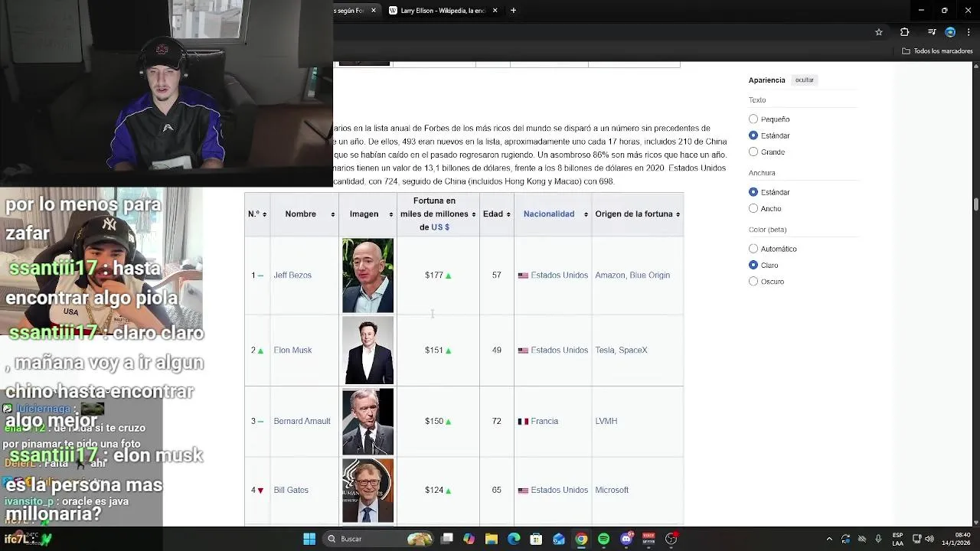Viewport: 980px width, 551px height.
Task: Open Windows Start menu
Action: tap(309, 539)
